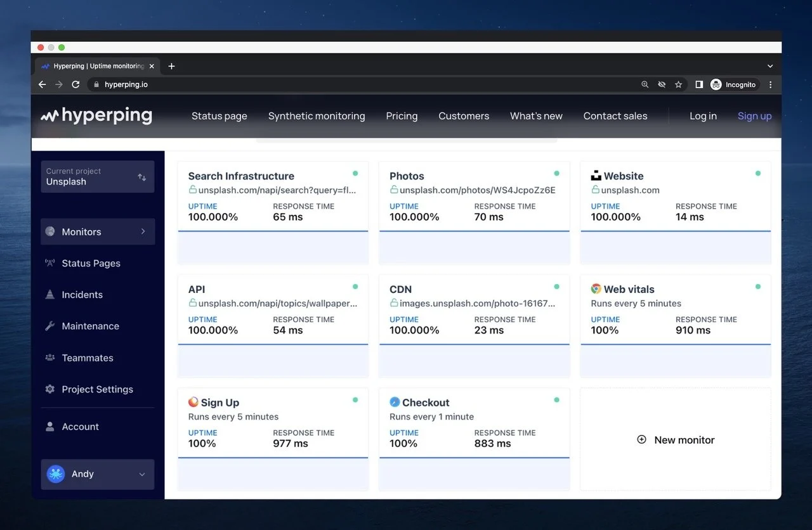Image resolution: width=812 pixels, height=530 pixels.
Task: Open the Pricing navigation item
Action: point(402,116)
